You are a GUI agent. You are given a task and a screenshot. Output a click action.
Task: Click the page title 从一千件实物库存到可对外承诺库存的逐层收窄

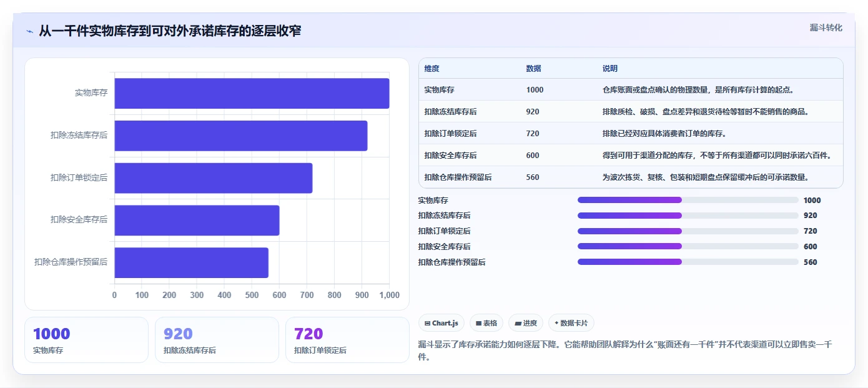coord(170,31)
